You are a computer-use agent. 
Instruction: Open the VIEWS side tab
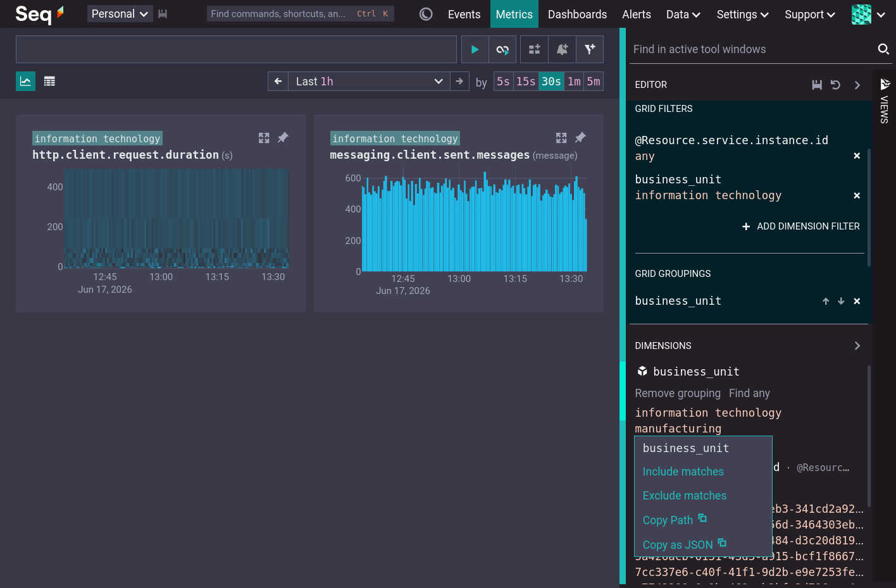coord(885,101)
